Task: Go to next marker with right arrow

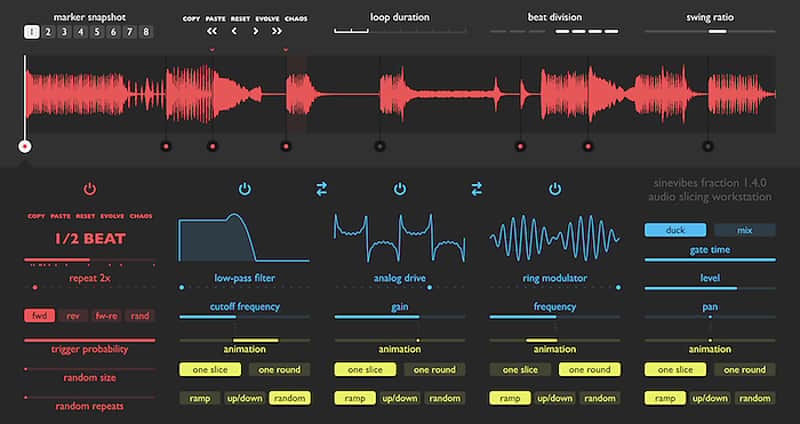Action: pyautogui.click(x=256, y=31)
